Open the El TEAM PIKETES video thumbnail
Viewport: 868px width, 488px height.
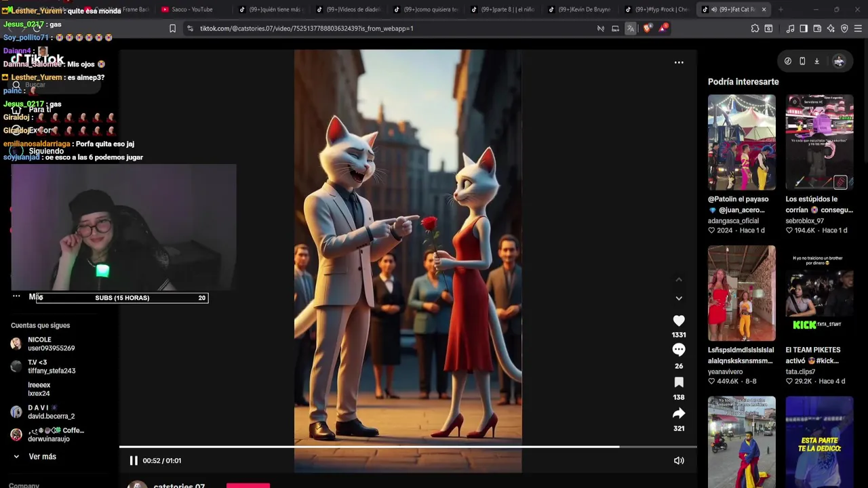pos(819,293)
